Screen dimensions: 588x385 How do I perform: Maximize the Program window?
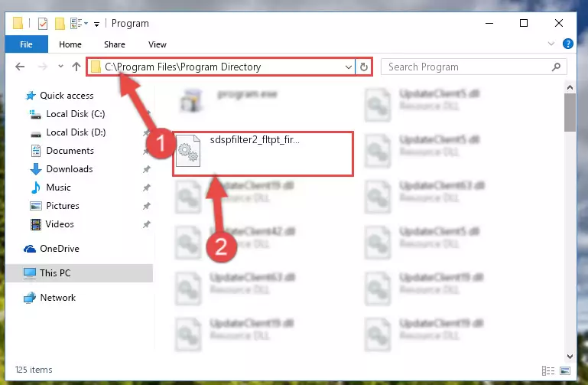pyautogui.click(x=524, y=23)
